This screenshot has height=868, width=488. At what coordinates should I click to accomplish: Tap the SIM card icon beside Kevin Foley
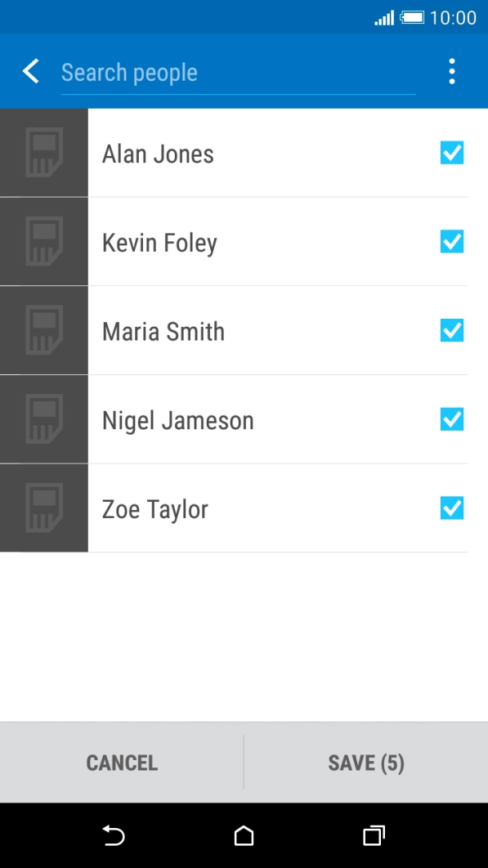44,241
